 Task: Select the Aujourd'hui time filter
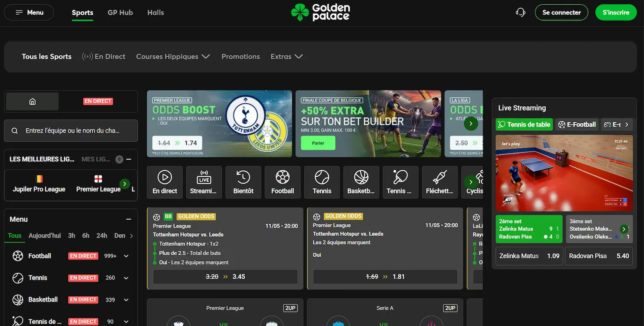point(45,236)
